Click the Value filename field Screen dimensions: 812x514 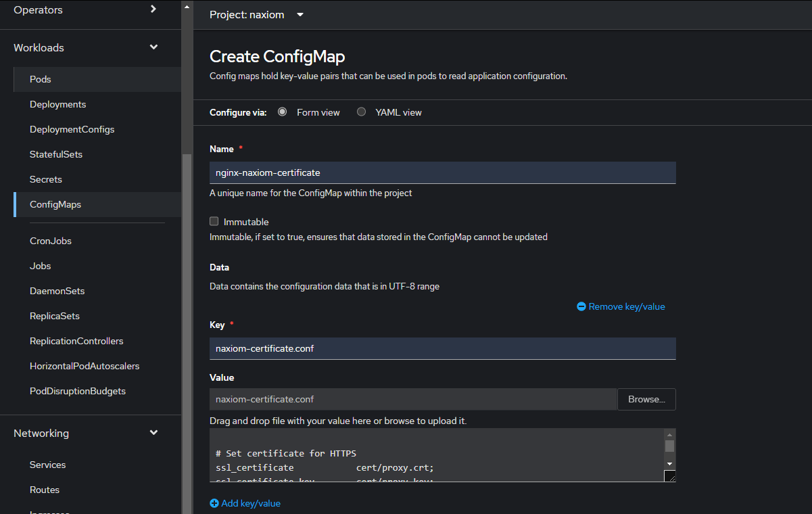coord(413,399)
